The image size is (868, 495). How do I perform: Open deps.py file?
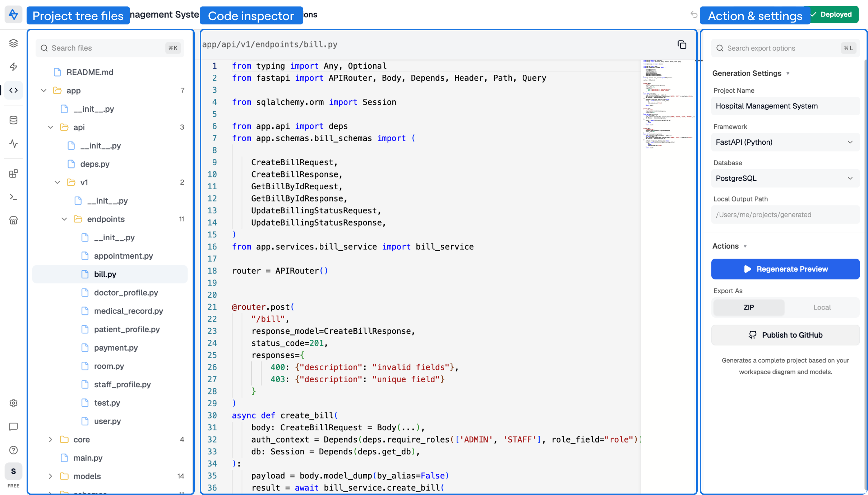pos(110,164)
